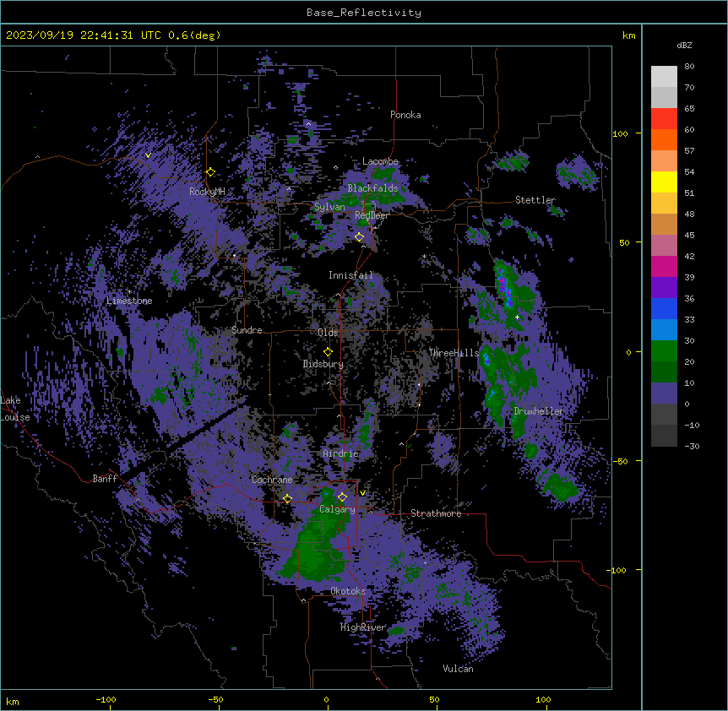This screenshot has height=711, width=728.
Task: Select the HighRiver label
Action: pyautogui.click(x=363, y=627)
